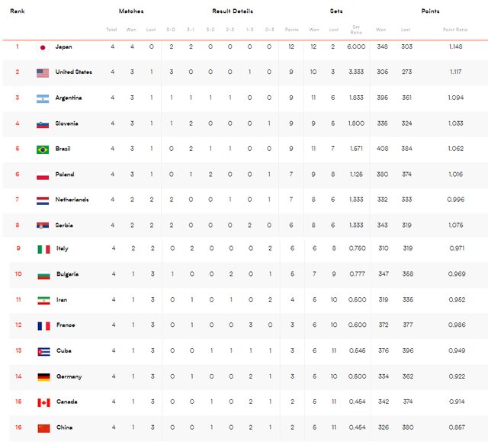Click the China flag icon
The height and width of the screenshot is (448, 488).
[x=43, y=427]
